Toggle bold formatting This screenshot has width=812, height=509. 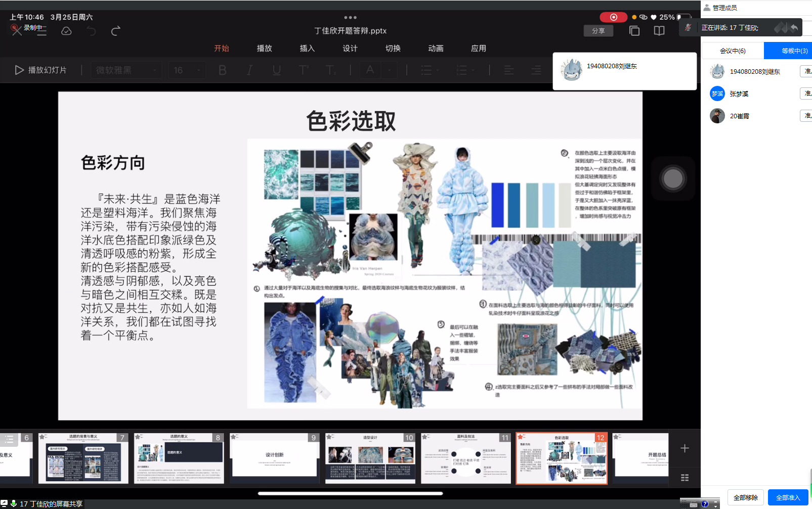click(x=222, y=70)
